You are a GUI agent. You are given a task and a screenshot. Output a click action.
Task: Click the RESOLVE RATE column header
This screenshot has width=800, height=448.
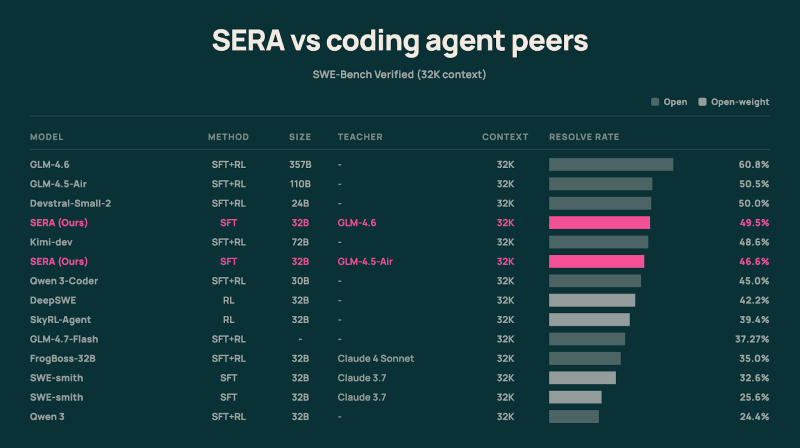tap(585, 137)
